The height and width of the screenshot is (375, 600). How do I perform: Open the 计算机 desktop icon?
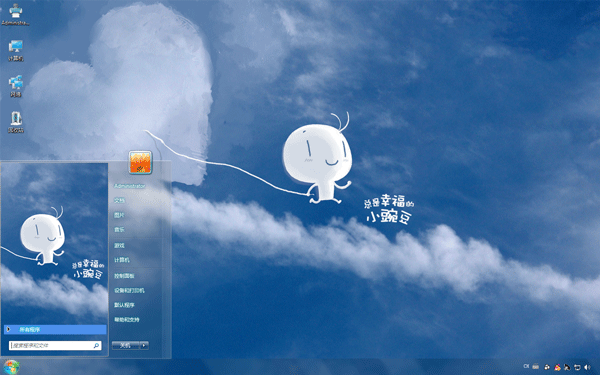[x=16, y=50]
